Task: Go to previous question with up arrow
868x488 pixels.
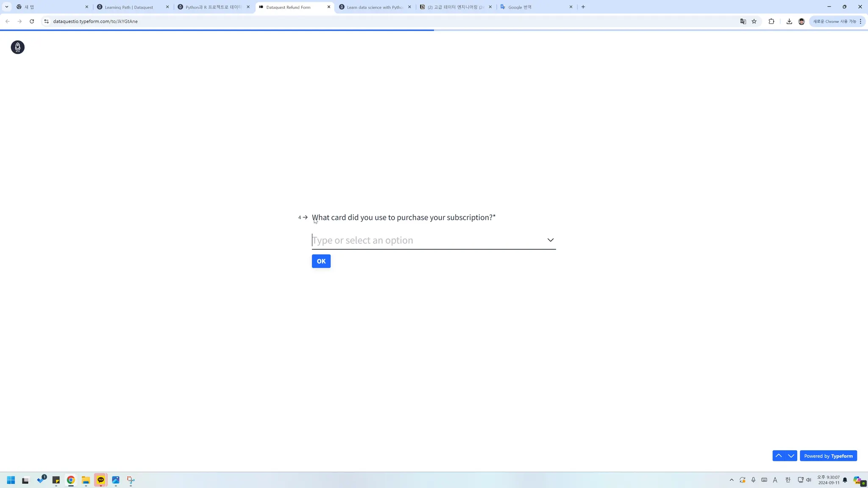Action: click(x=779, y=456)
